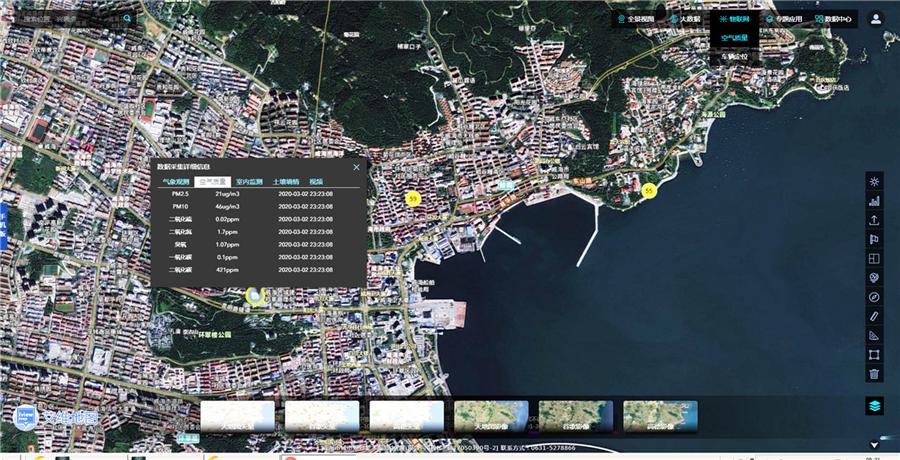Screen dimensions: 900x460
Task: Close the data collection details panel
Action: click(x=356, y=167)
